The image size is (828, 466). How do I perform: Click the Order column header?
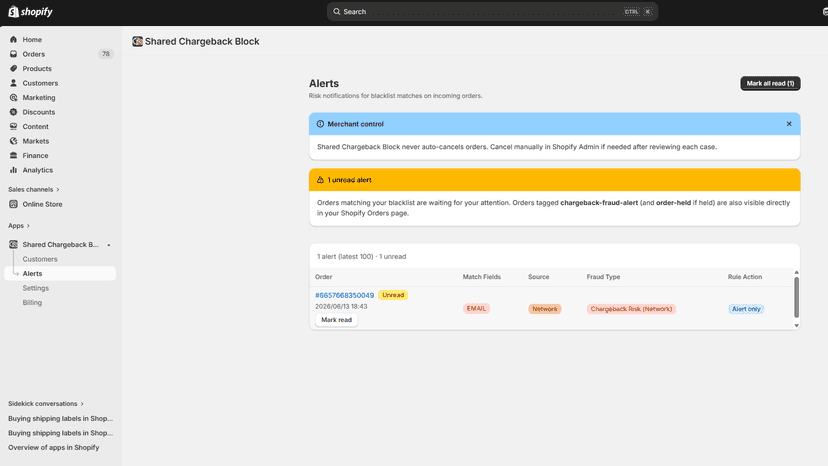323,277
